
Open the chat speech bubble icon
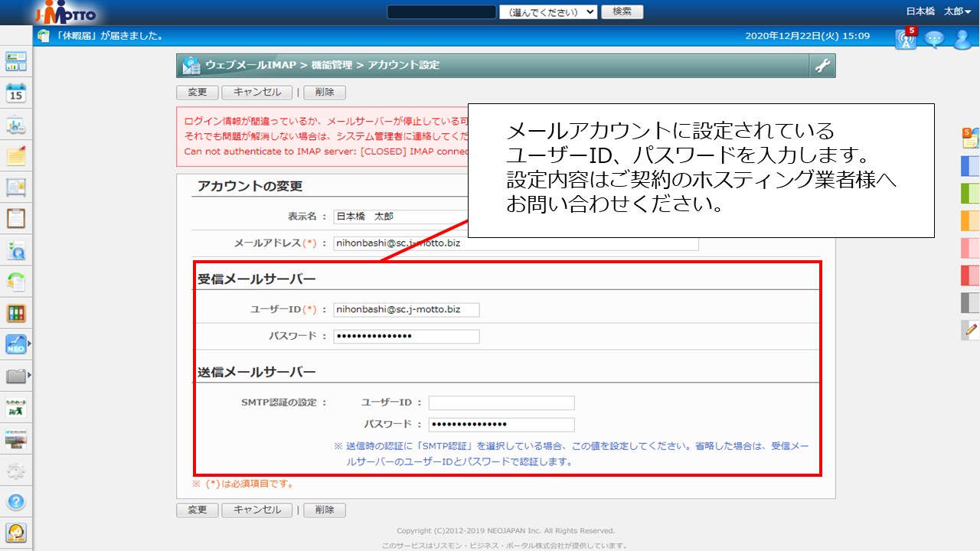point(934,38)
